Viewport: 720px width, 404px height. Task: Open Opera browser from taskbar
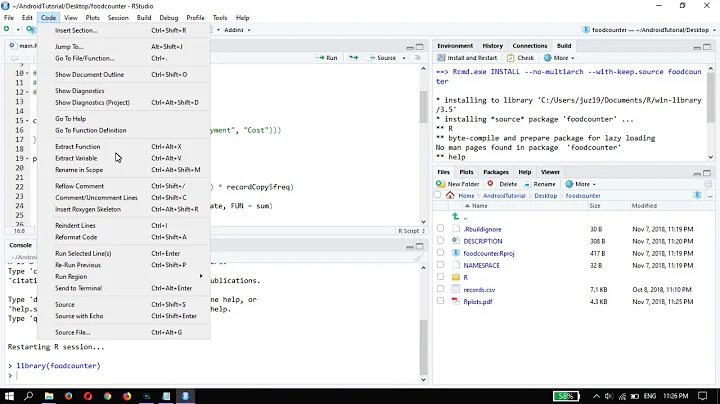88,396
